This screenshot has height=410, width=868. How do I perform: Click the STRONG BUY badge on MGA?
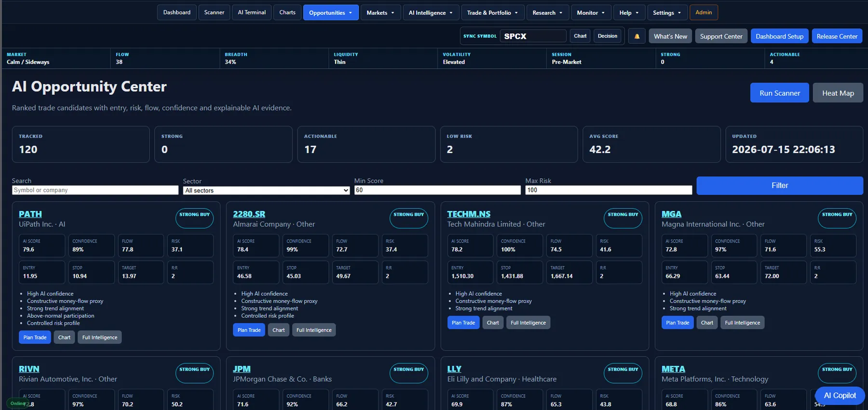coord(837,218)
